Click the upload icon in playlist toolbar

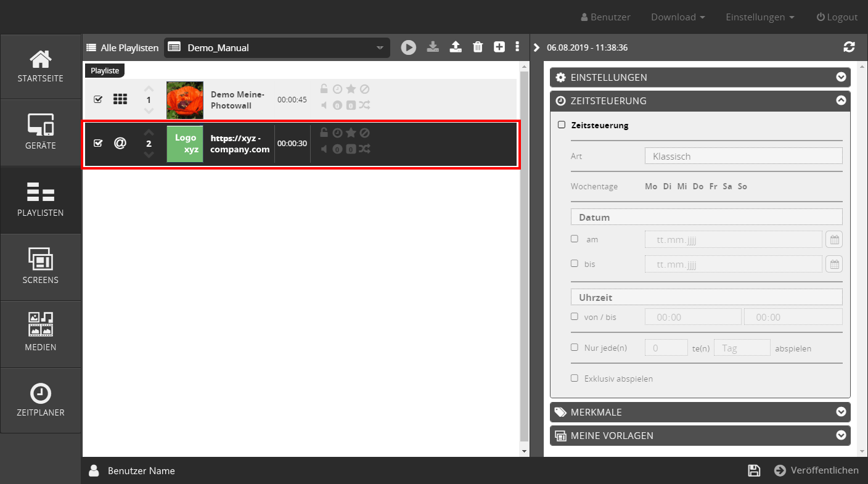(x=456, y=47)
